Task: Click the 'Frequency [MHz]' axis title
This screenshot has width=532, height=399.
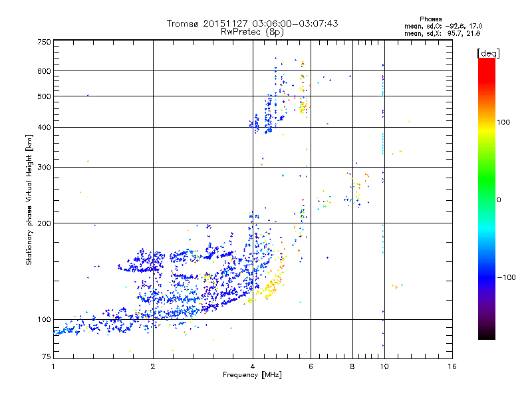Action: coord(252,375)
